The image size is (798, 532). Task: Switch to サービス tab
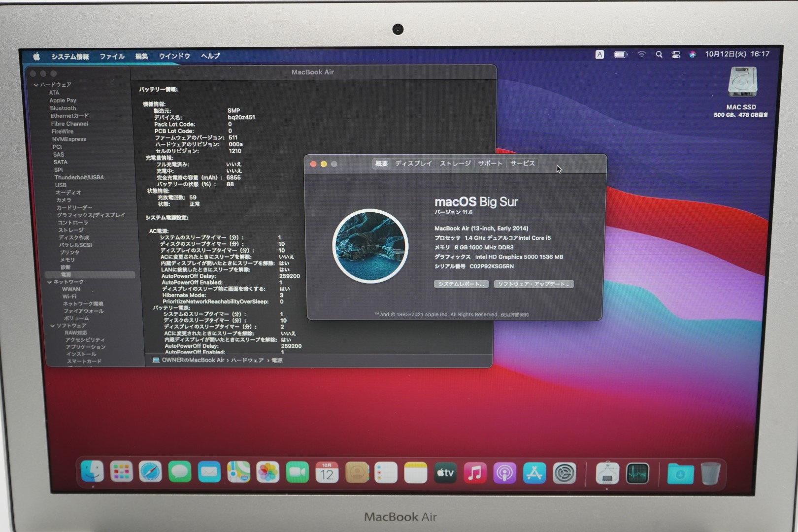pos(523,163)
